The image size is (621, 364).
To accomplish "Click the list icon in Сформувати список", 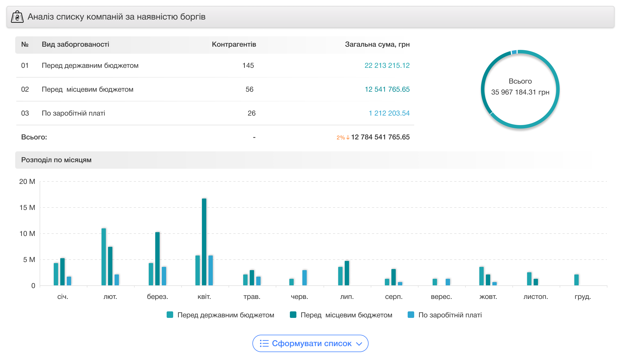I will (x=264, y=343).
